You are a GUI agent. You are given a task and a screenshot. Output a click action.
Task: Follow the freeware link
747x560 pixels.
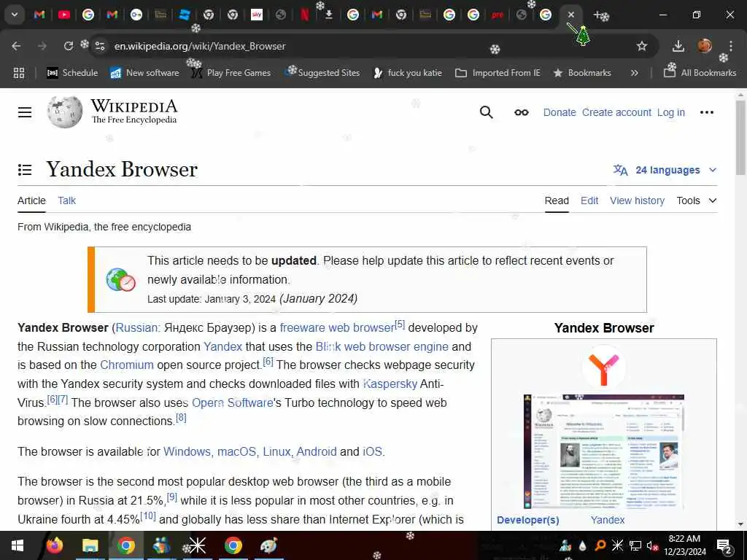(x=301, y=327)
